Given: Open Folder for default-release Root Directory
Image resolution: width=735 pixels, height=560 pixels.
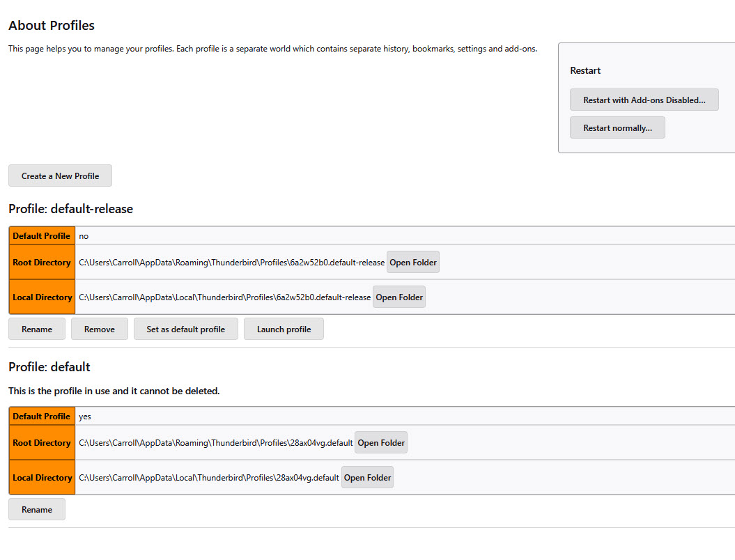Looking at the screenshot, I should [413, 263].
